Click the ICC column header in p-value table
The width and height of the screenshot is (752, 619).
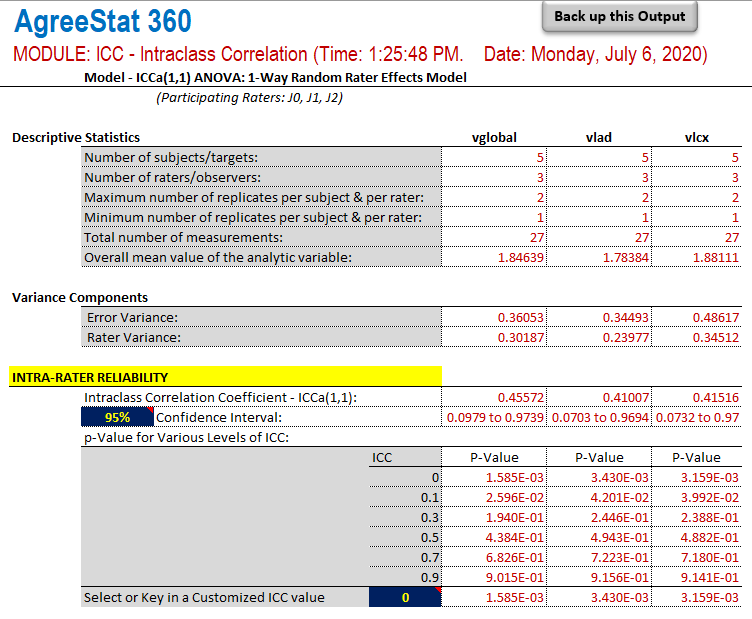point(382,457)
